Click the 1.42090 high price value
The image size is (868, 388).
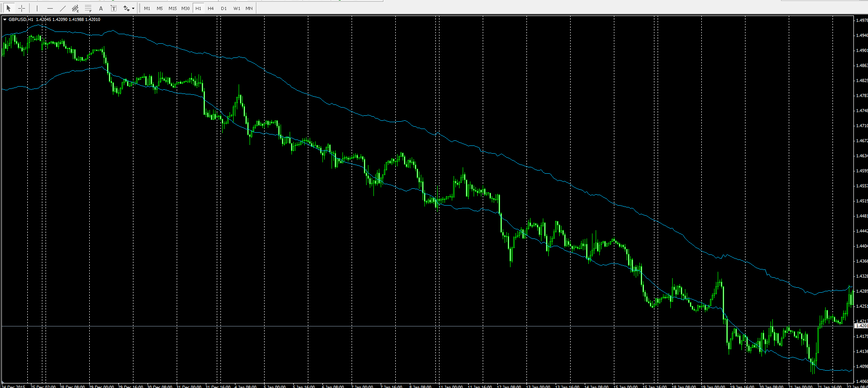click(60, 20)
